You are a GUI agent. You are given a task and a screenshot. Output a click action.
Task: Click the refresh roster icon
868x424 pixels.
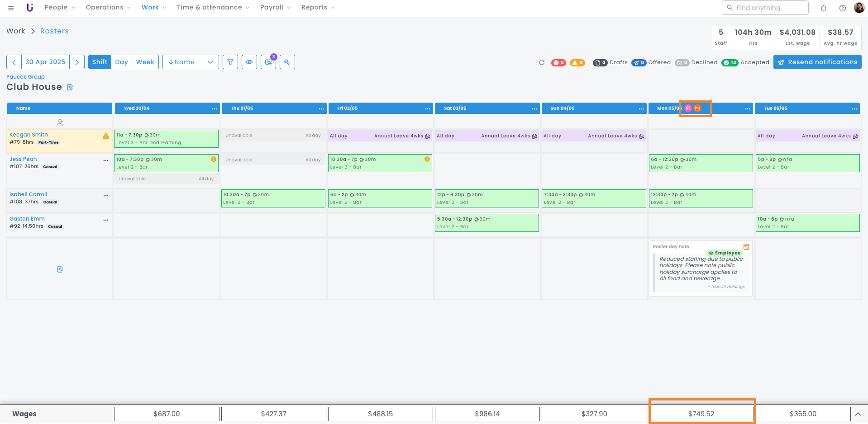pyautogui.click(x=542, y=62)
